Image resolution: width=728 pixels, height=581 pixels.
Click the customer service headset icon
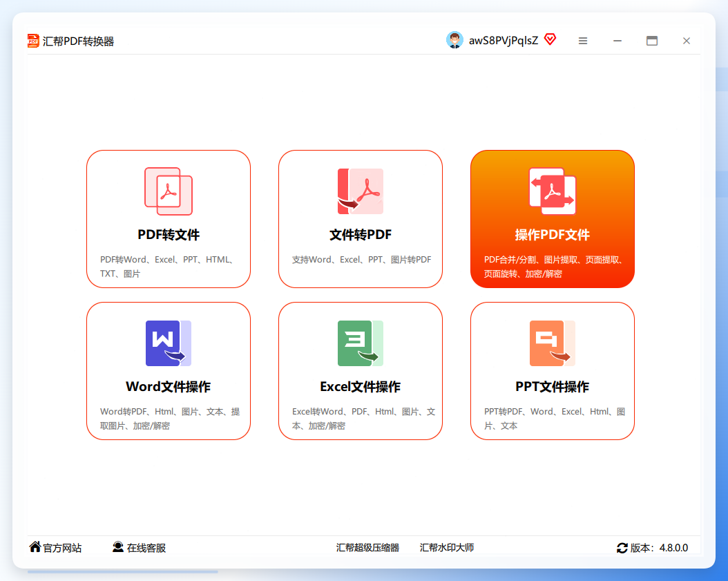[118, 547]
